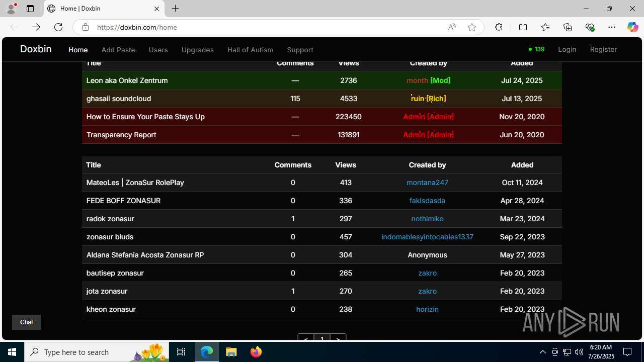Open the Upgrades nav item
The image size is (644, 362).
197,50
